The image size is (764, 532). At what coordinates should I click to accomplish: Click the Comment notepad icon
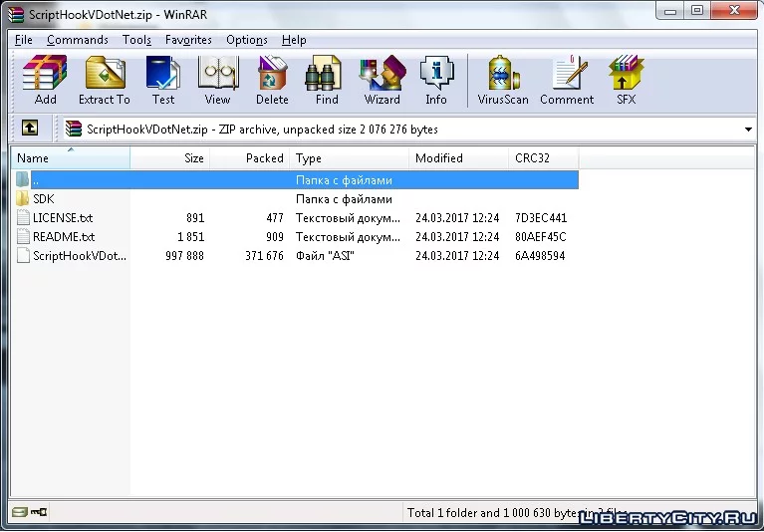[568, 73]
